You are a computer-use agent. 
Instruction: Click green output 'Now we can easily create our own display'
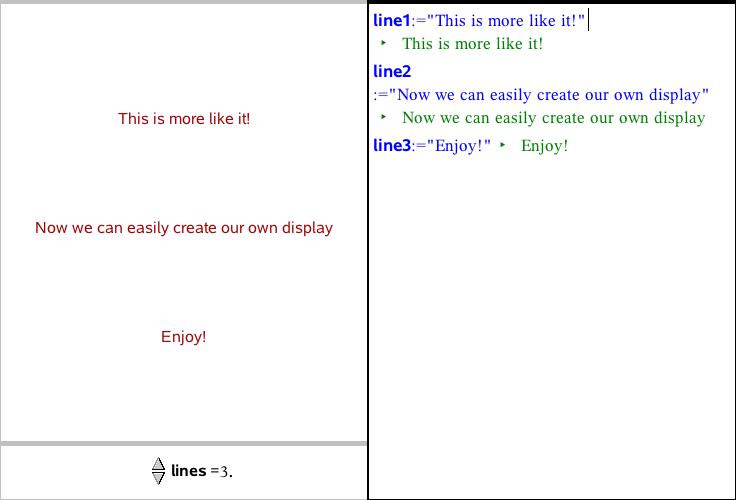pyautogui.click(x=553, y=118)
